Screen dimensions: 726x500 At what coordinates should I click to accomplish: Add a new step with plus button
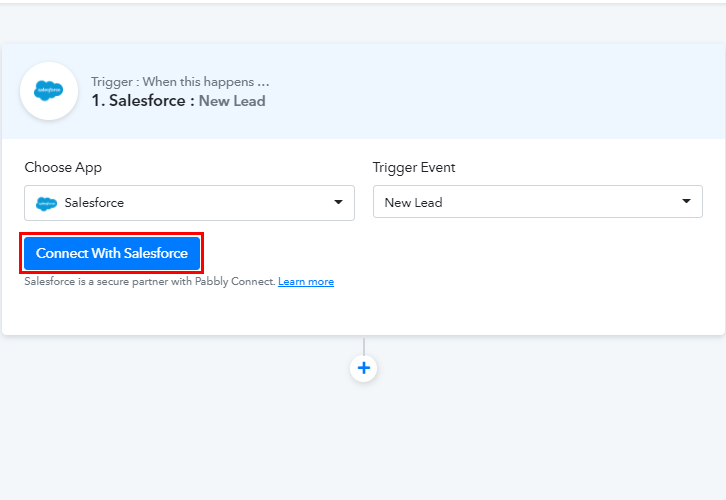[363, 369]
